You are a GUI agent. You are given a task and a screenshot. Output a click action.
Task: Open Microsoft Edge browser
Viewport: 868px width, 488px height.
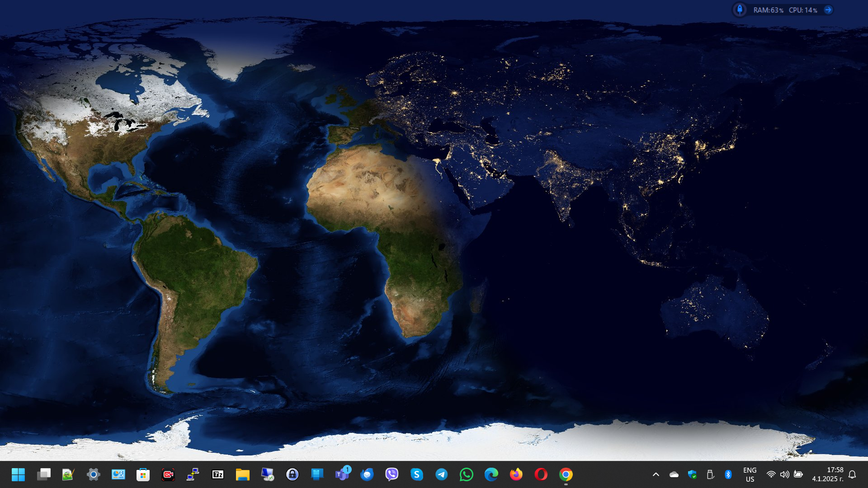pyautogui.click(x=491, y=474)
